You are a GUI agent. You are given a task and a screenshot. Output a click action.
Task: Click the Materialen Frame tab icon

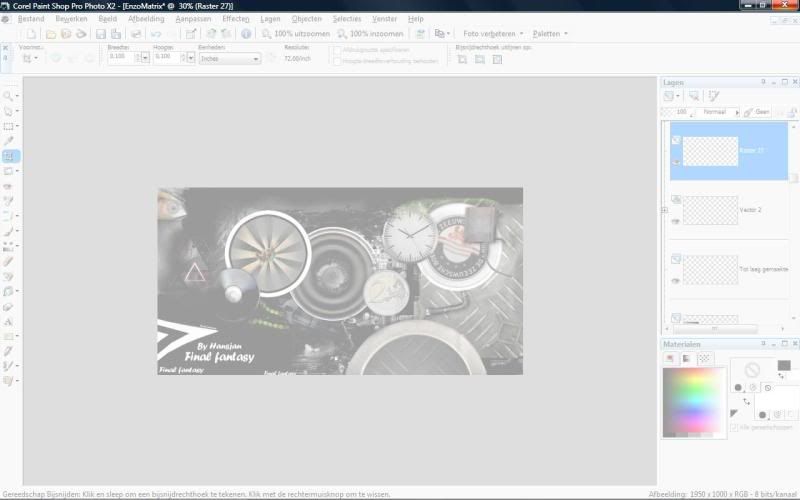click(x=670, y=358)
